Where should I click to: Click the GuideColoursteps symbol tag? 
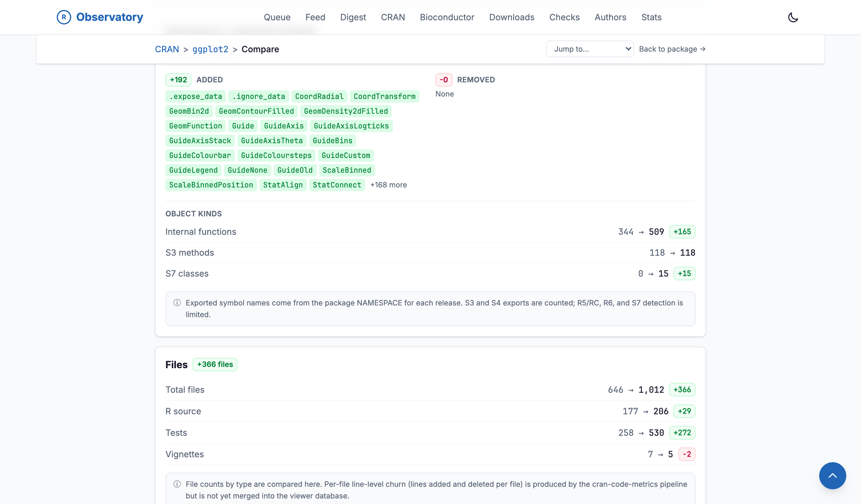click(x=276, y=156)
